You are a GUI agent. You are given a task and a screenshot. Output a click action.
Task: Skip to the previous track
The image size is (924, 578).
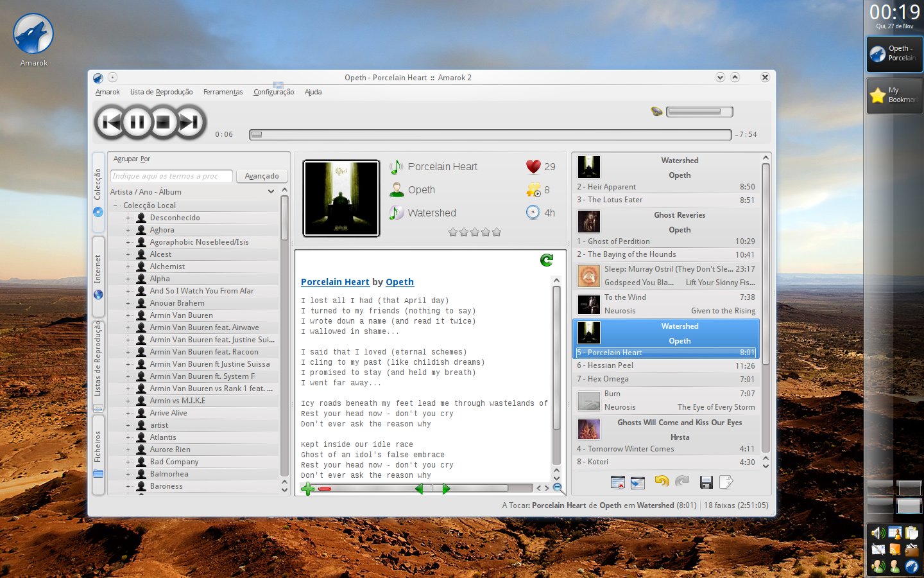(111, 122)
